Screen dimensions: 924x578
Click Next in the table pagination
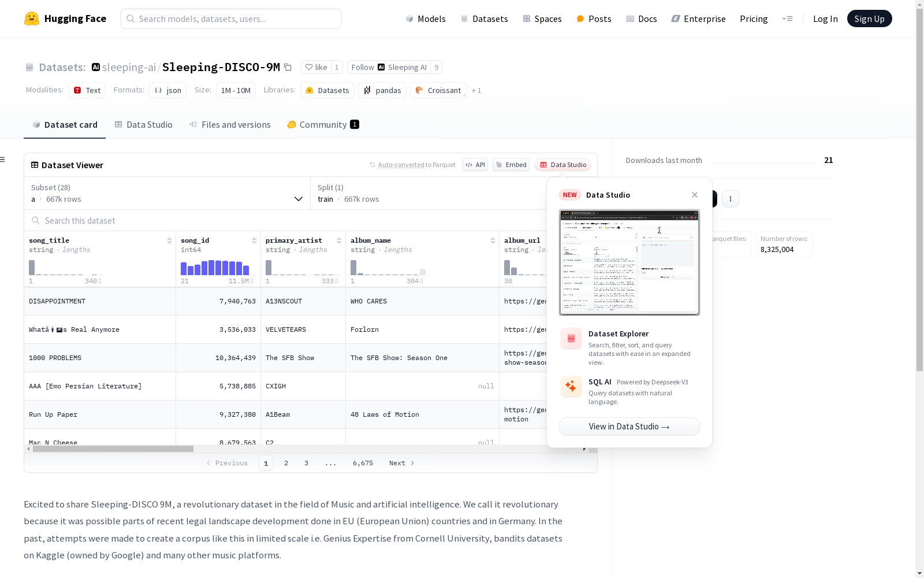(x=402, y=463)
